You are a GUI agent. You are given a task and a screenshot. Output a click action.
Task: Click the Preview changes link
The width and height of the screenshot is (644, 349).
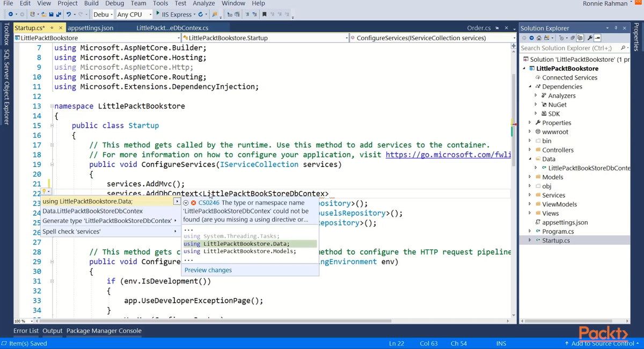click(x=208, y=270)
